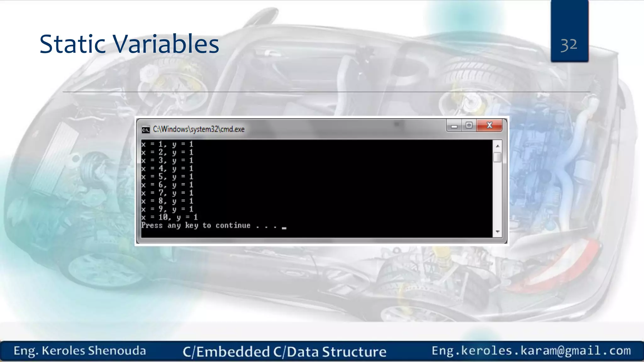This screenshot has height=362, width=644.
Task: Click the blinking console cursor
Action: pyautogui.click(x=284, y=228)
